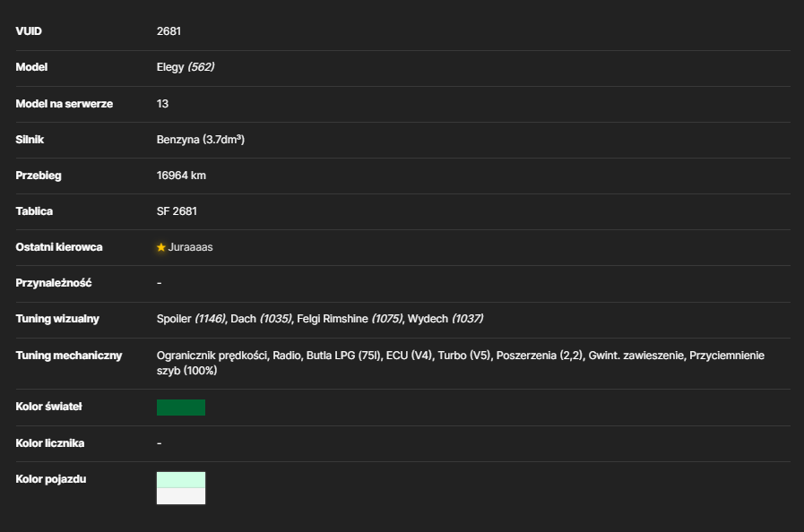Click the Wydech (1037) tuning entry
804x532 pixels.
[445, 319]
